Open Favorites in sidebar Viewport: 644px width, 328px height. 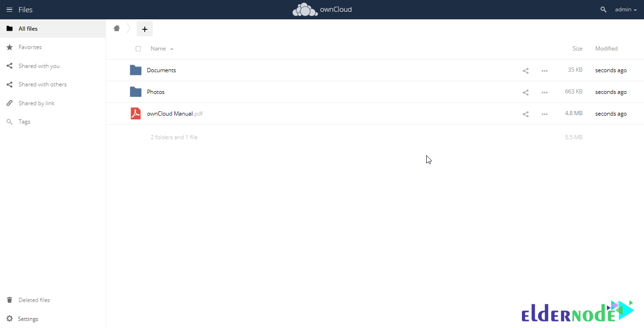(x=53, y=47)
